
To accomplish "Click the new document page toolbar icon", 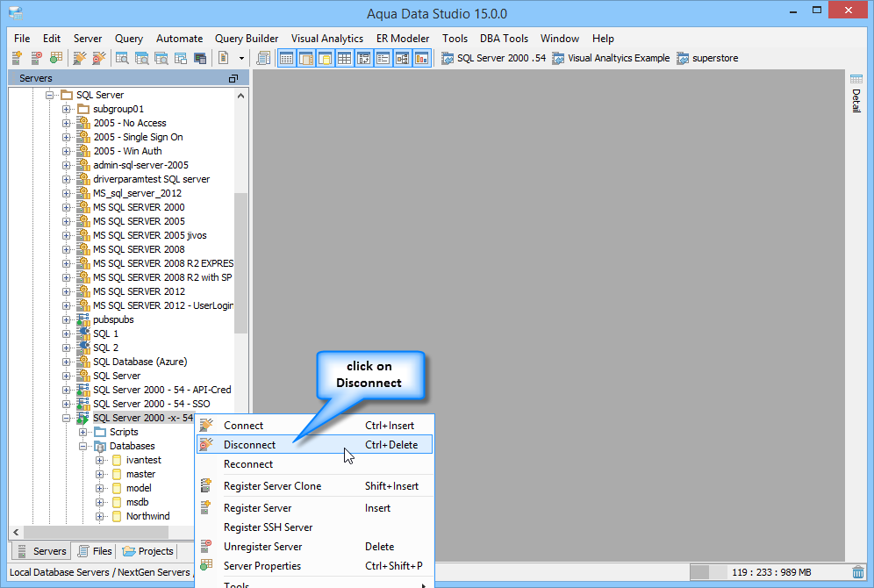I will pyautogui.click(x=224, y=57).
